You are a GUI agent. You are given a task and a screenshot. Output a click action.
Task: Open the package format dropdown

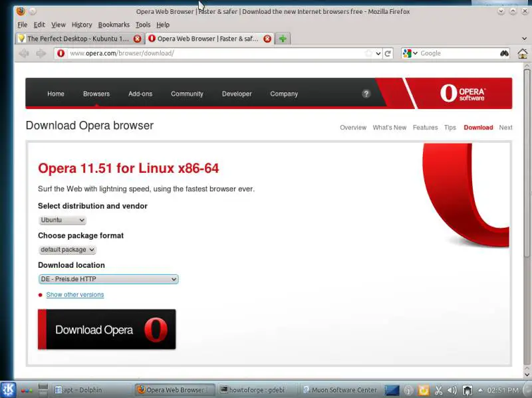(67, 250)
